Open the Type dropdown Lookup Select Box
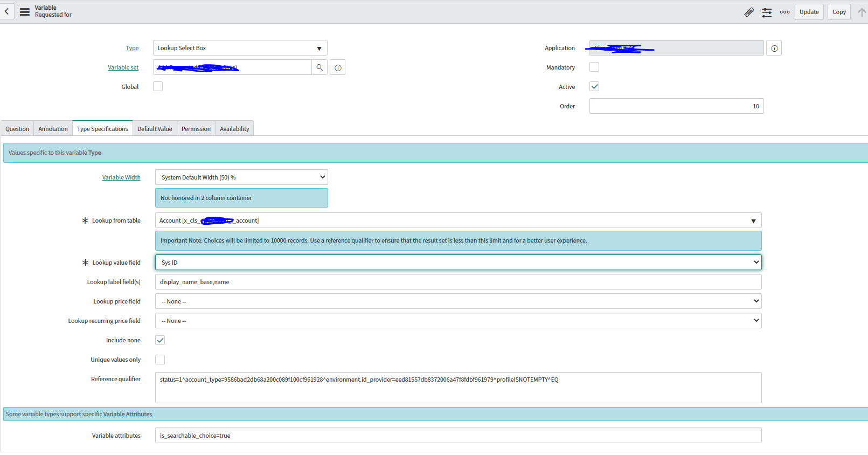This screenshot has width=868, height=455. [x=240, y=48]
